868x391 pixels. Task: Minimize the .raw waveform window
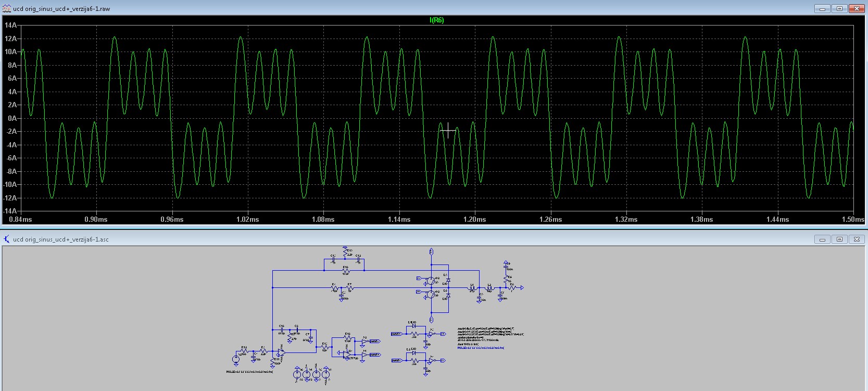pos(823,8)
